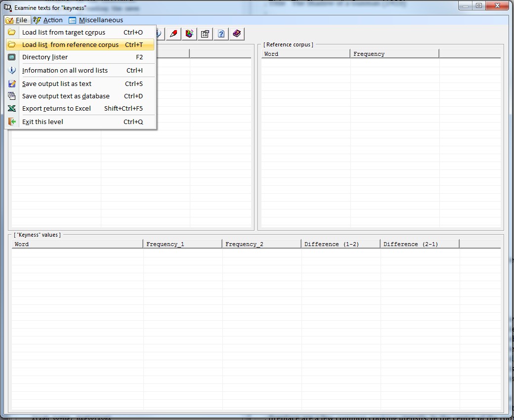Click the blue question mark help icon

[x=221, y=34]
